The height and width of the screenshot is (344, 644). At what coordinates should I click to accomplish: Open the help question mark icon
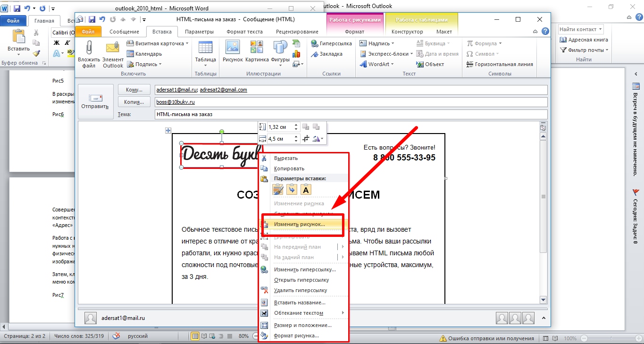[x=545, y=32]
